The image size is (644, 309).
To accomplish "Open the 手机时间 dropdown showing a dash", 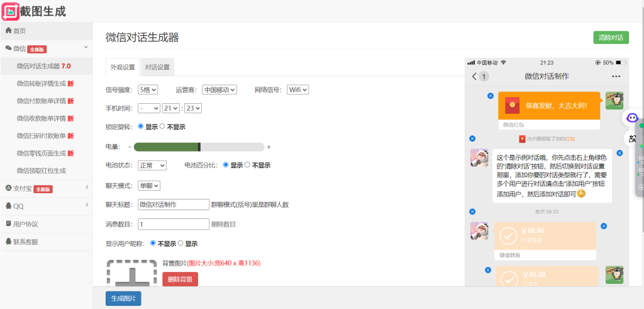I will coord(149,108).
